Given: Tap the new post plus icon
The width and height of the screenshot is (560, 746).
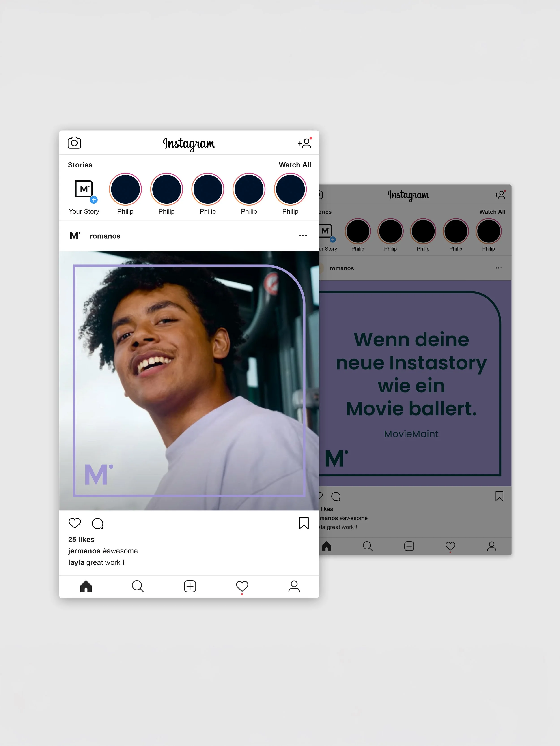Looking at the screenshot, I should [190, 586].
